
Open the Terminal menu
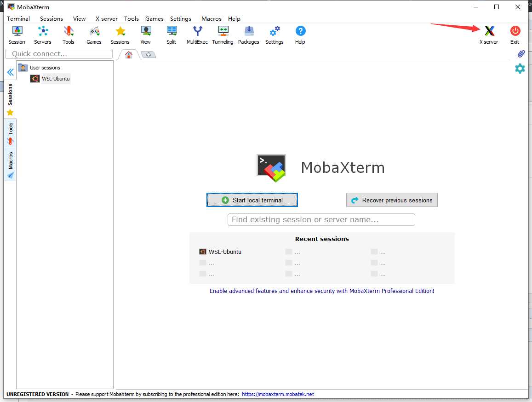[x=18, y=19]
